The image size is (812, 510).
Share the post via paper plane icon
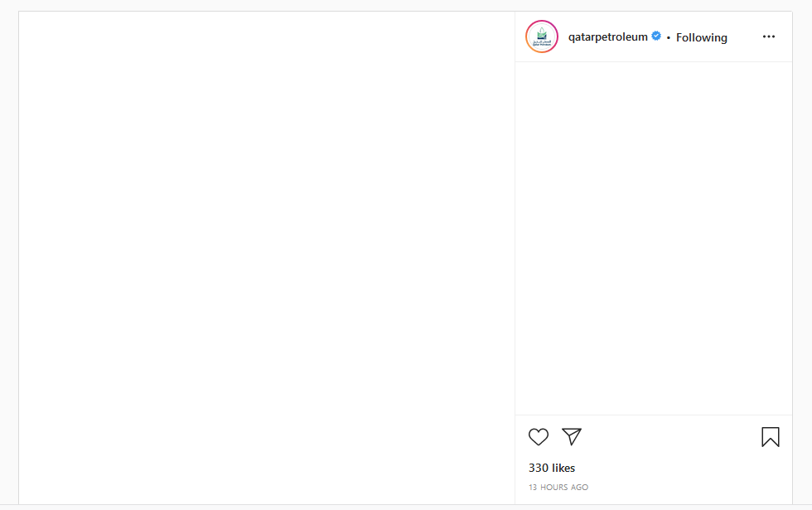click(x=572, y=436)
